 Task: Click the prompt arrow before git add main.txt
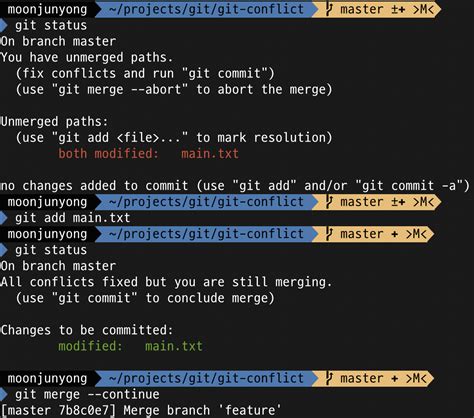click(4, 218)
